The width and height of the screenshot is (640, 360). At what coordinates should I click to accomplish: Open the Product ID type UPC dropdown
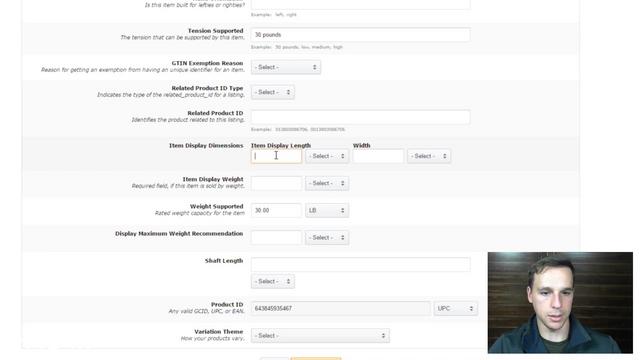click(456, 309)
